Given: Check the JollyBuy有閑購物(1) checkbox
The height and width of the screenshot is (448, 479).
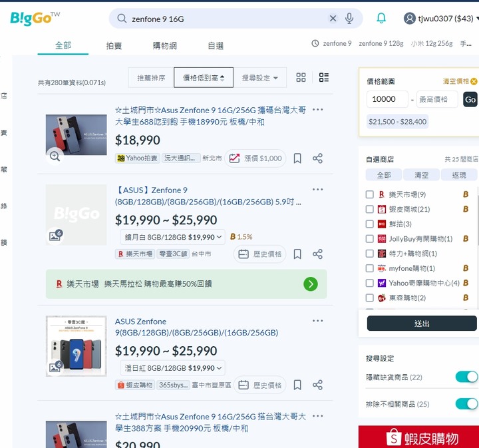Looking at the screenshot, I should [x=370, y=239].
